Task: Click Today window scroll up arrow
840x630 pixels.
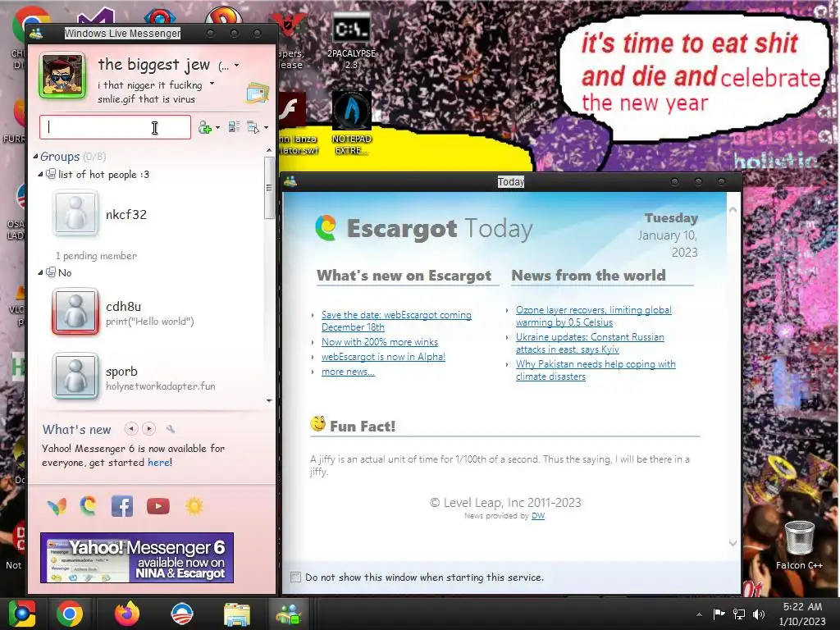Action: click(x=733, y=210)
